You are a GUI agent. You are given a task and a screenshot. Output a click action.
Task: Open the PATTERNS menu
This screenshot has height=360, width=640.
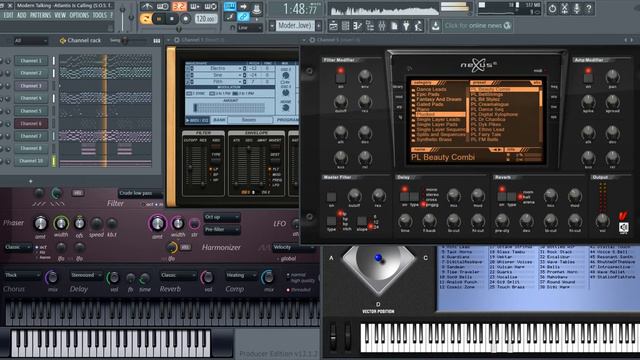pyautogui.click(x=40, y=16)
